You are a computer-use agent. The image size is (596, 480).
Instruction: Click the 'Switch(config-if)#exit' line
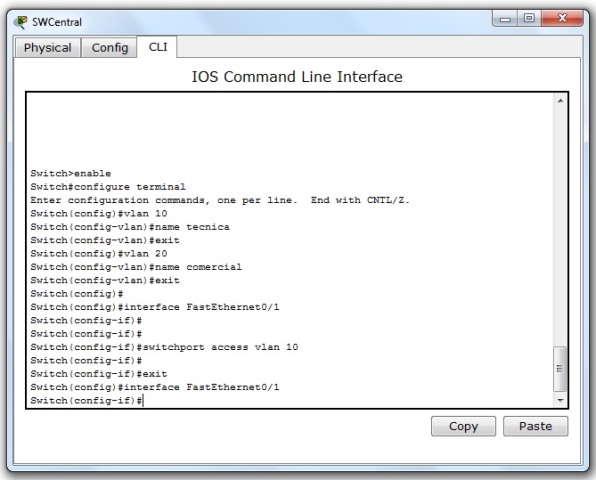pos(99,374)
